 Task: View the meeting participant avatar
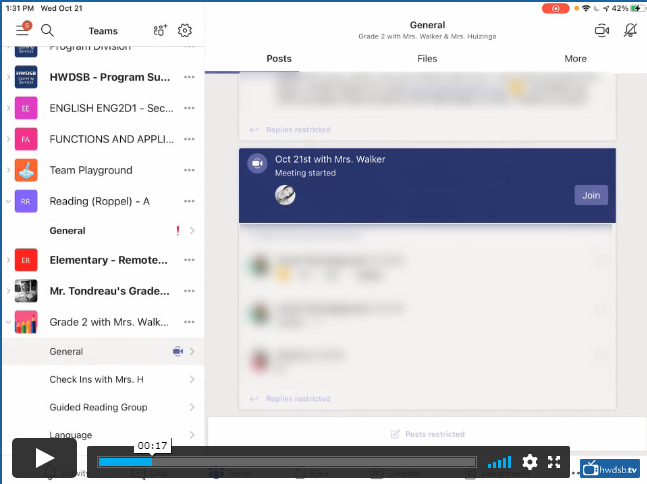pos(285,195)
